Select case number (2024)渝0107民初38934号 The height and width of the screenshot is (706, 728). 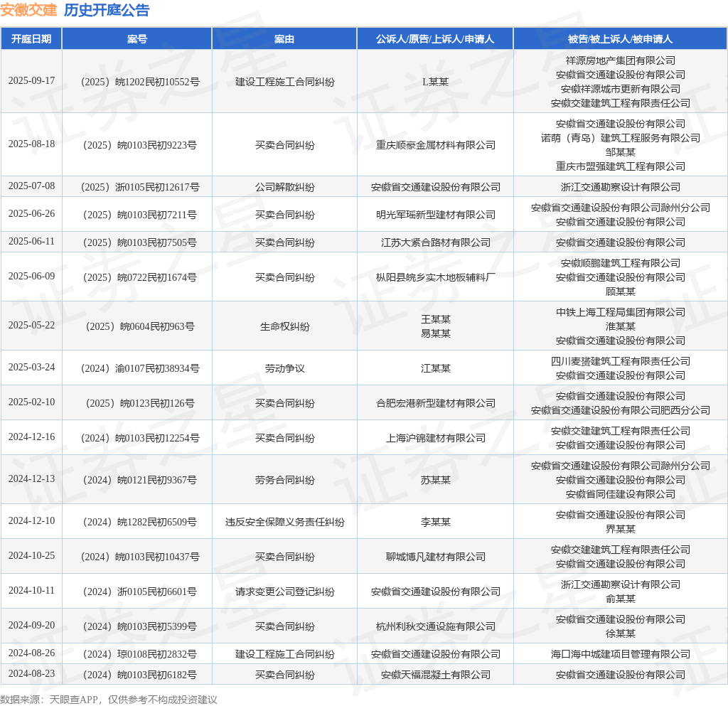(x=140, y=368)
